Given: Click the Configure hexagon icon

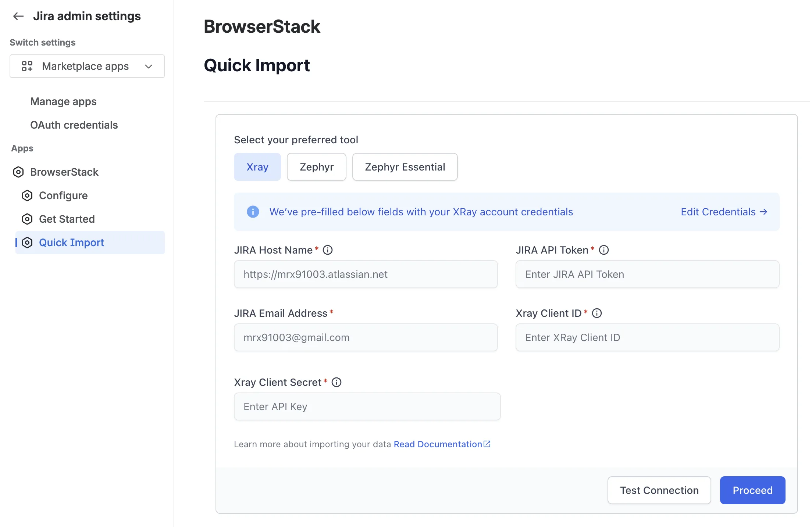Looking at the screenshot, I should (27, 196).
